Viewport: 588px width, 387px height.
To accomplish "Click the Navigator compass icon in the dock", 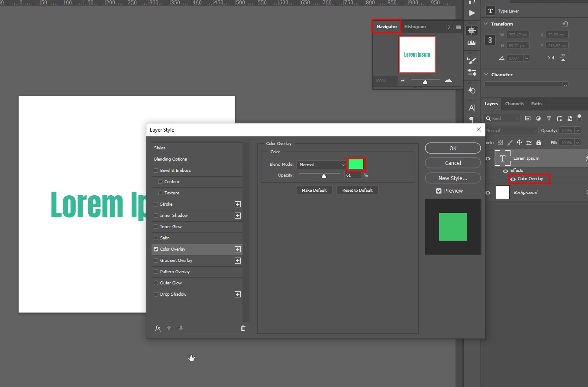I will click(472, 30).
